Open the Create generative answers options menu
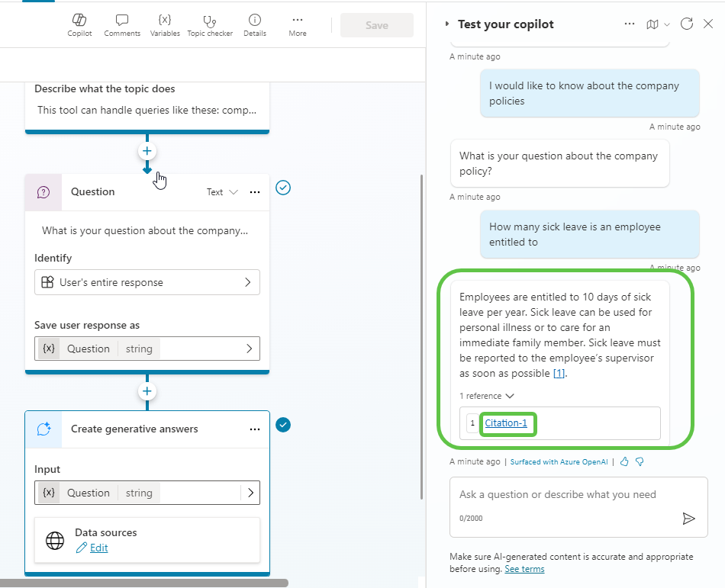The width and height of the screenshot is (725, 588). [255, 429]
